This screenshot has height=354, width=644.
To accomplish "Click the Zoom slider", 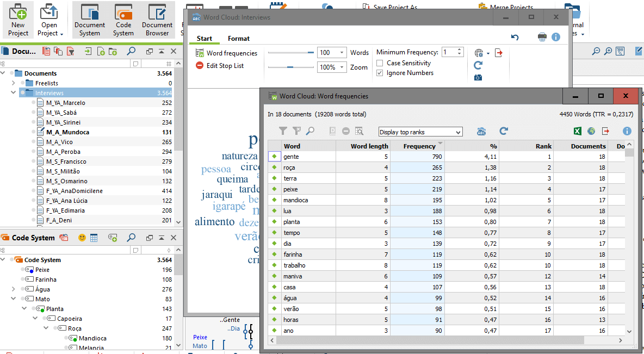I will click(291, 67).
